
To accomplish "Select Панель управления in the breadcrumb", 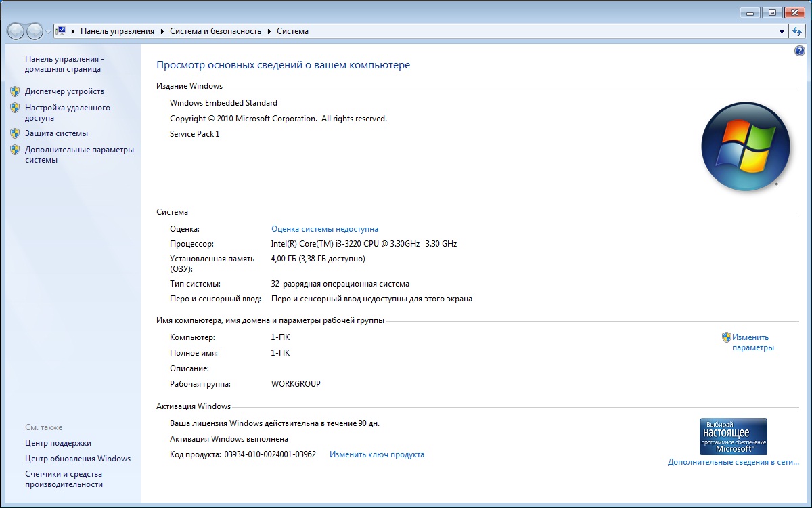I will [117, 31].
